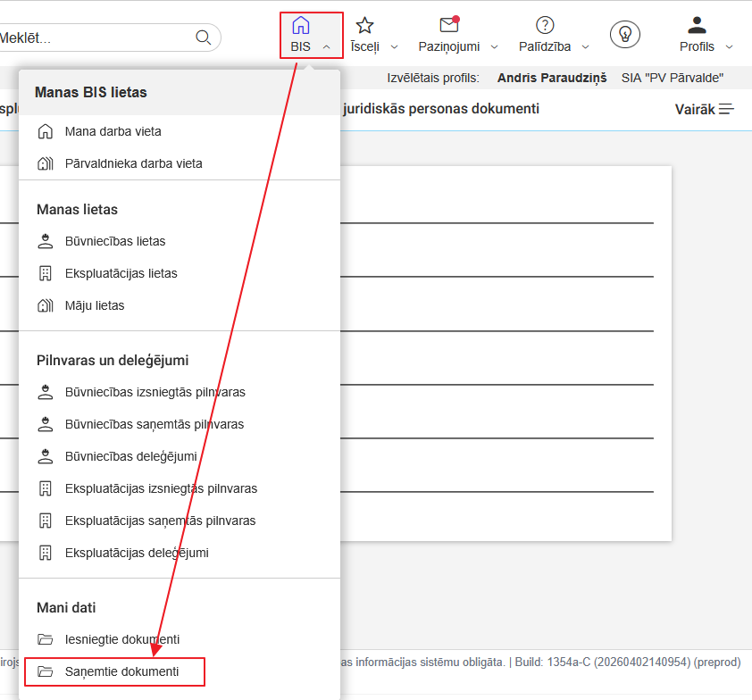Viewport: 752px width, 700px height.
Task: Click the Palīdzība question mark icon
Action: point(545,26)
